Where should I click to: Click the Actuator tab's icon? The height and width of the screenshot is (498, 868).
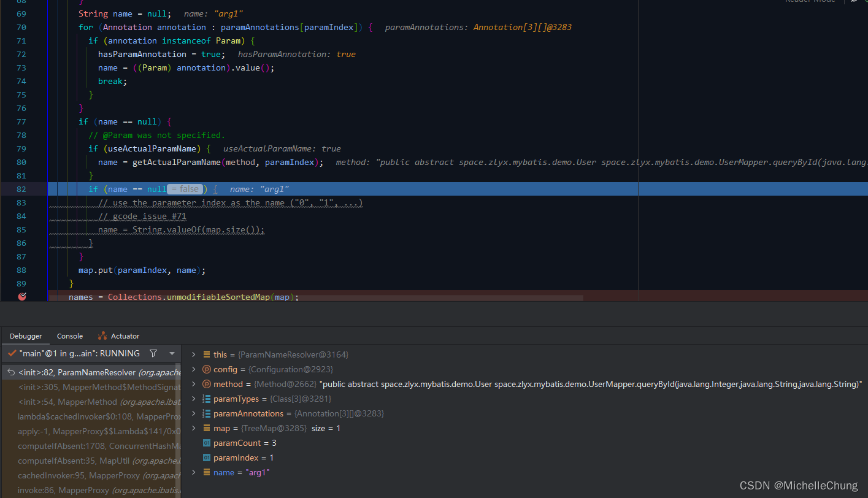pos(102,336)
